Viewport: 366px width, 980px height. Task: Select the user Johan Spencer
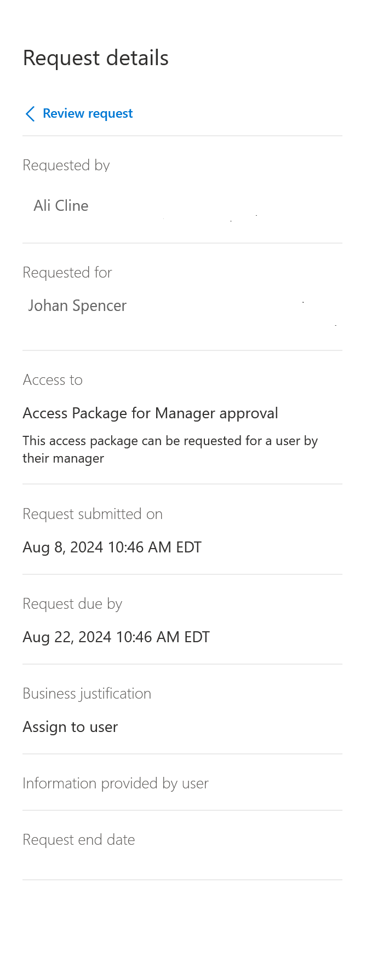(x=77, y=305)
